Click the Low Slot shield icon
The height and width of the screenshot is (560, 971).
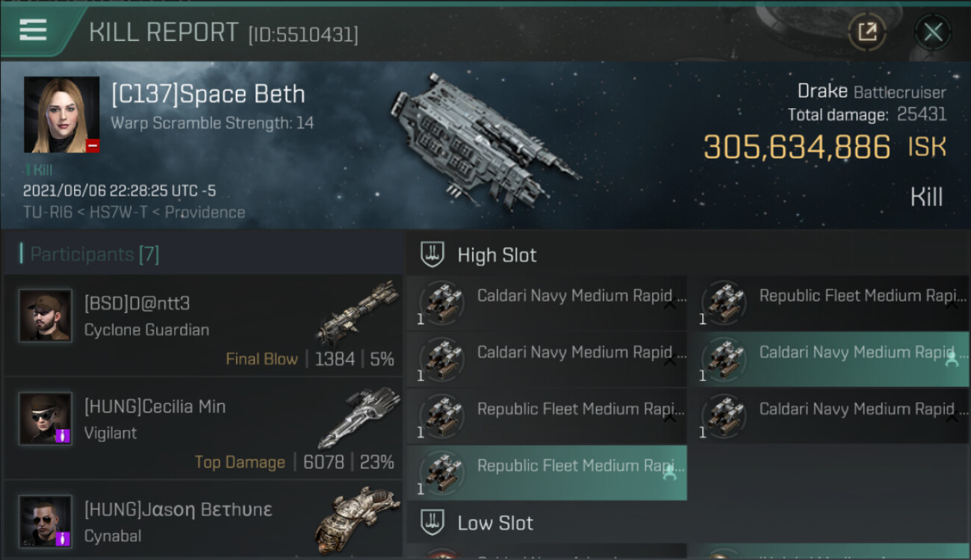432,523
